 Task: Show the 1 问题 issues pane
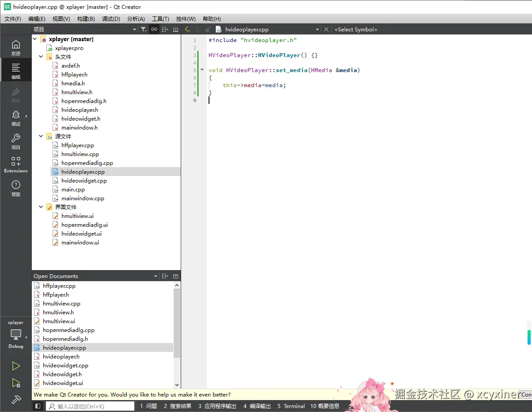(148, 406)
